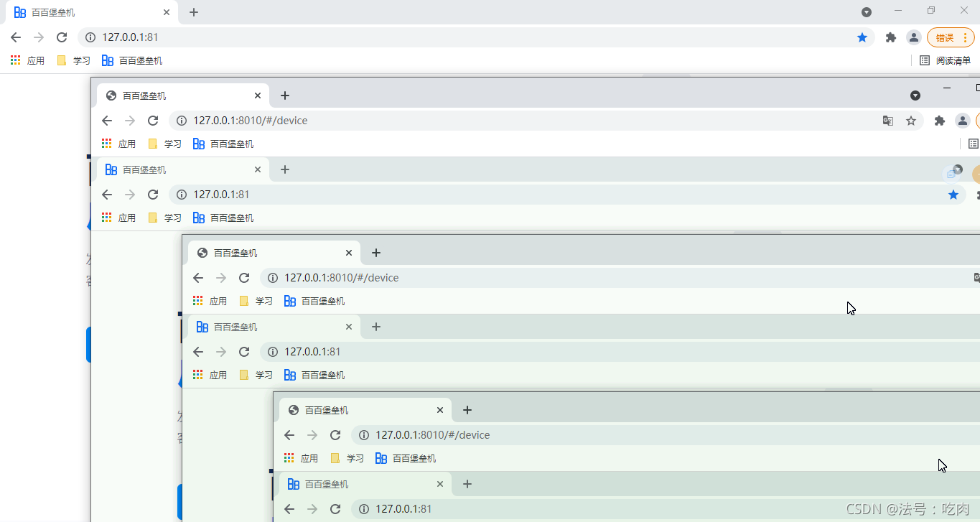Open 应用 apps in first nested 8010 window
This screenshot has height=522, width=980.
point(119,144)
